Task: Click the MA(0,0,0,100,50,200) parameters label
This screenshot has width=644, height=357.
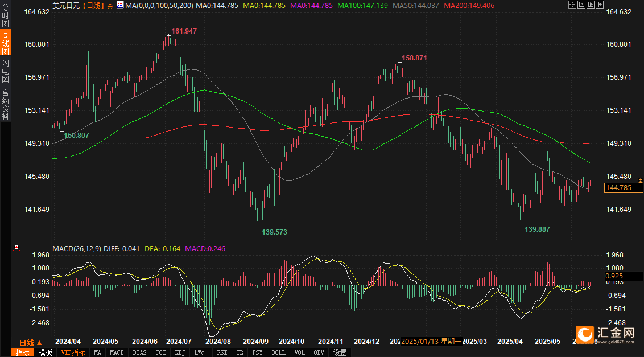Action: tap(159, 6)
